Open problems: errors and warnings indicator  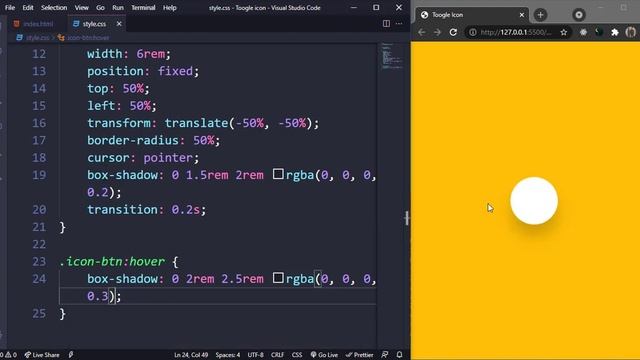coord(9,355)
